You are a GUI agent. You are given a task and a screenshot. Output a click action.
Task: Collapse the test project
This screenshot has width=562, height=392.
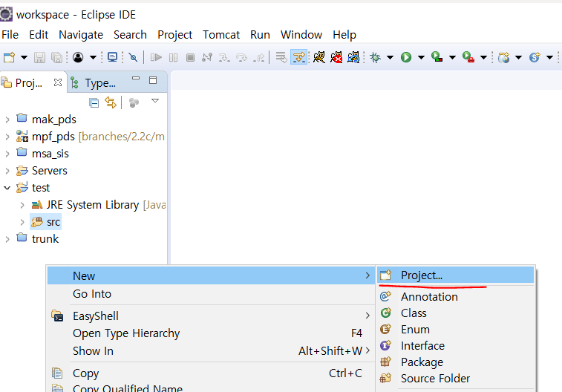(x=7, y=188)
